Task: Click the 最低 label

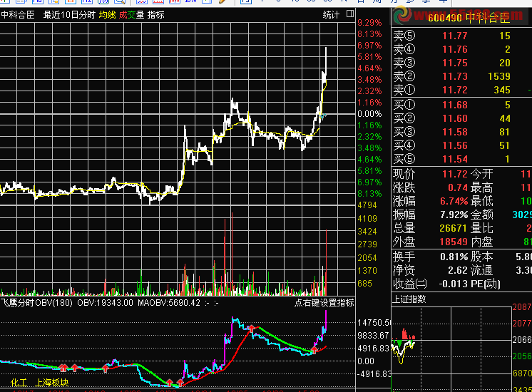Action: point(481,201)
